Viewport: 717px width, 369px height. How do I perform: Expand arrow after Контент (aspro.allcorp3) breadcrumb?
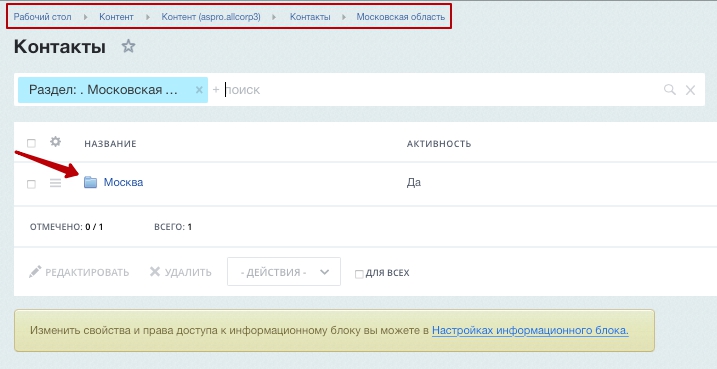click(x=274, y=17)
